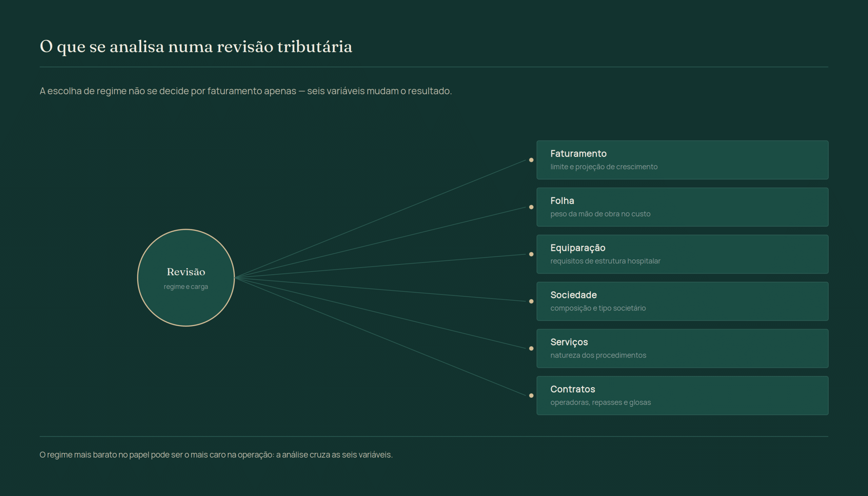Screen dimensions: 868x496
Task: Click the title 'O que se analisa numa revisão tributária'
Action: (x=196, y=47)
